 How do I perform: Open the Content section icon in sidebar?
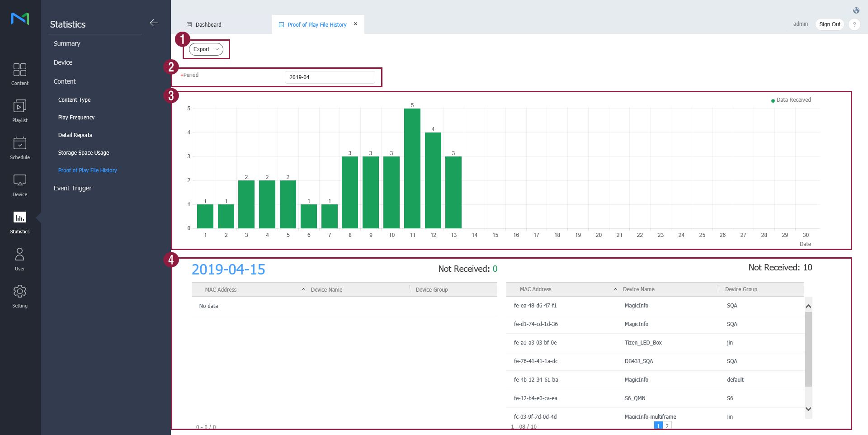(20, 70)
